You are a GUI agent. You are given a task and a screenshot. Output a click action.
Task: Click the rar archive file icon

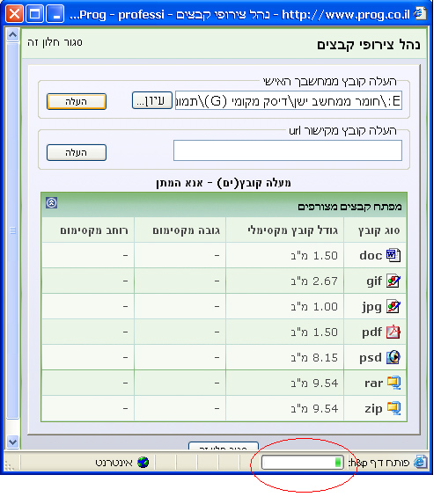click(x=393, y=383)
